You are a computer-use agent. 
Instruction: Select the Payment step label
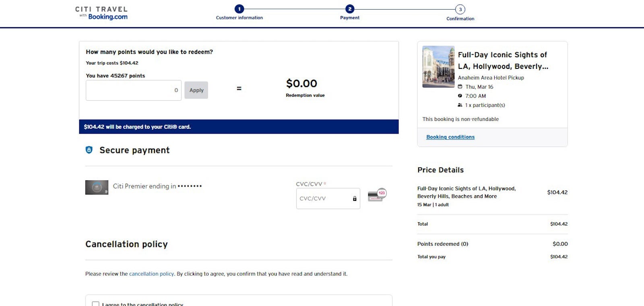coord(349,18)
